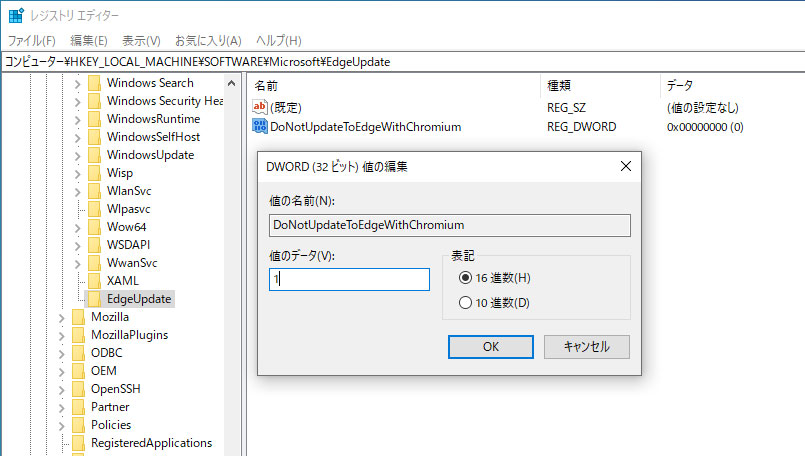Expand the Wow64 tree node
The width and height of the screenshot is (805, 456).
coord(78,227)
